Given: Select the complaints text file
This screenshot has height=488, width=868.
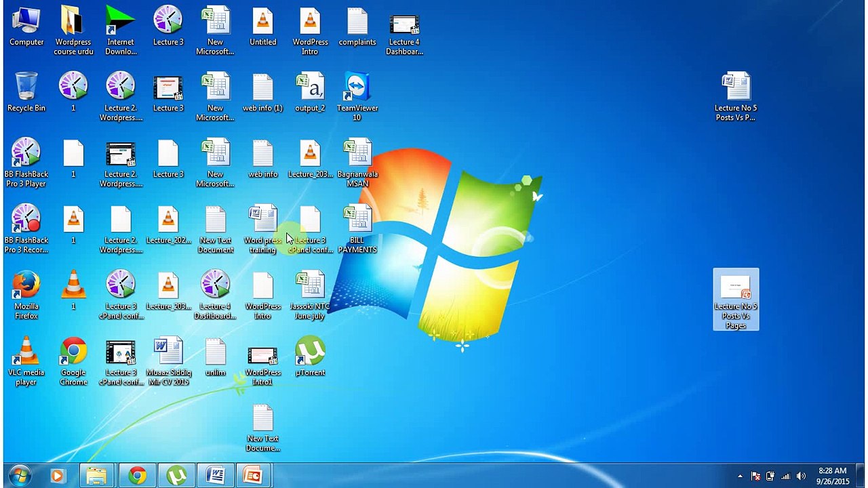Looking at the screenshot, I should [357, 27].
